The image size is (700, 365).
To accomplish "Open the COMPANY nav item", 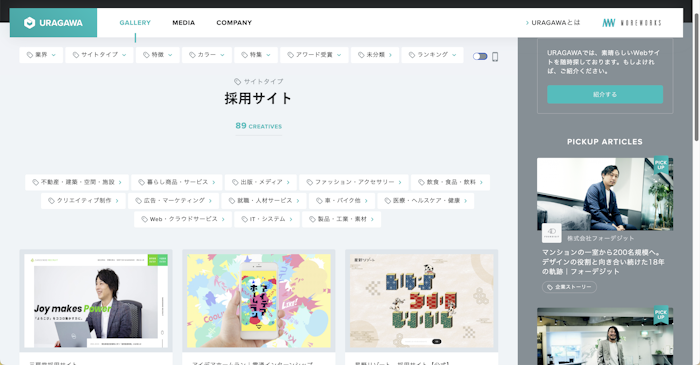I will click(x=234, y=23).
